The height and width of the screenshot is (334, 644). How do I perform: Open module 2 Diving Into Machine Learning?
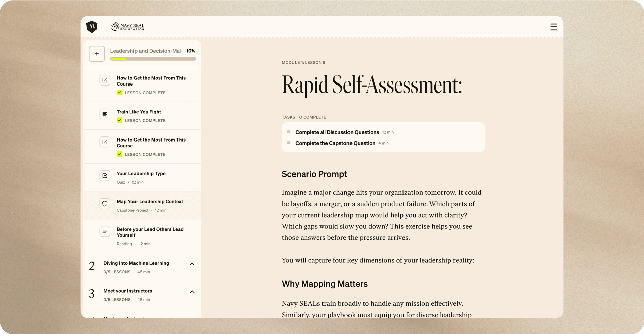pos(136,263)
